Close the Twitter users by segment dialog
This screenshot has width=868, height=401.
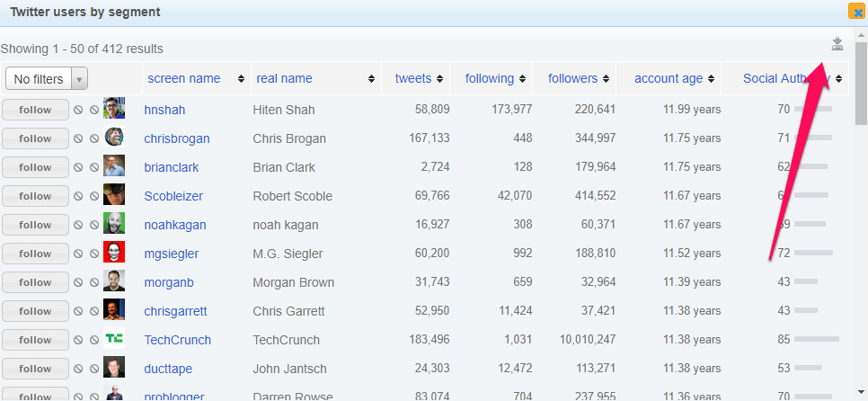(857, 12)
